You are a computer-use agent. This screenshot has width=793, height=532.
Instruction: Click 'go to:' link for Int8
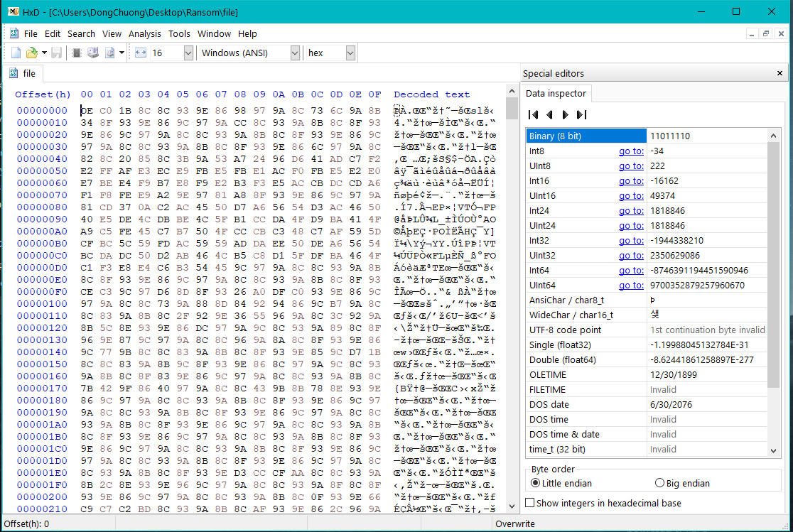pyautogui.click(x=631, y=151)
